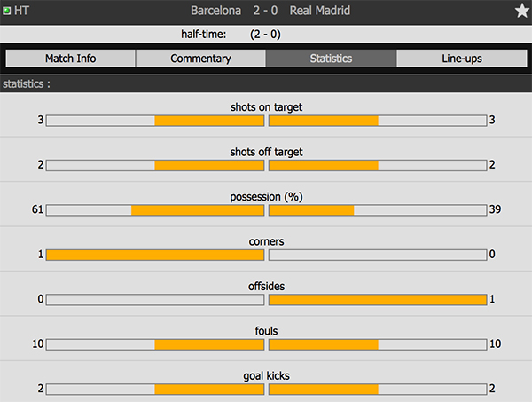The image size is (532, 402).
Task: Click Barcelona's full corners bar
Action: coord(155,255)
